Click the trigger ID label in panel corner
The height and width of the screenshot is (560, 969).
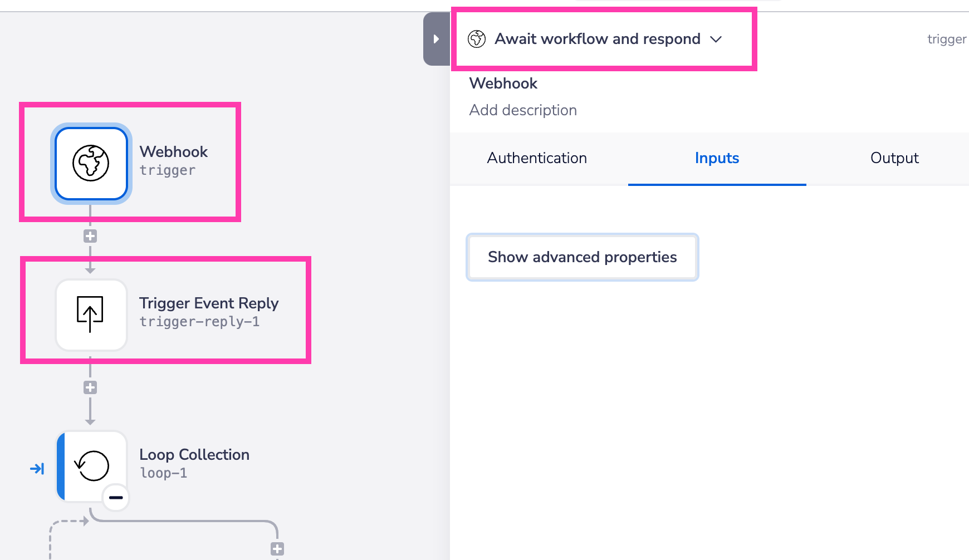(946, 39)
